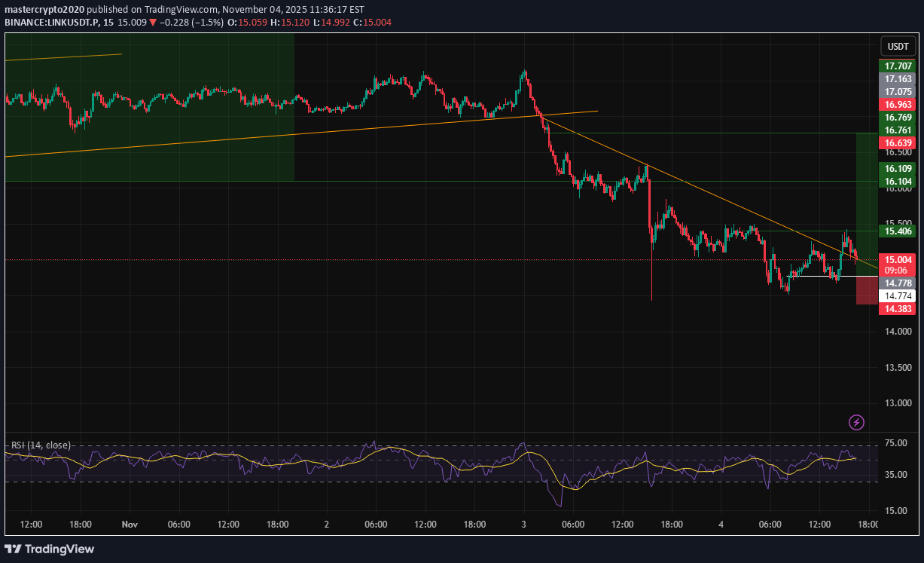924x563 pixels.
Task: Click the green 15.406 price label
Action: point(898,231)
